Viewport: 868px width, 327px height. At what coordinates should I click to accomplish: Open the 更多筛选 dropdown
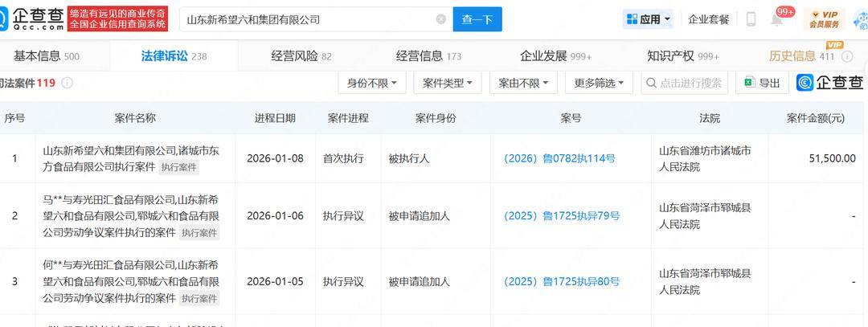pos(599,83)
